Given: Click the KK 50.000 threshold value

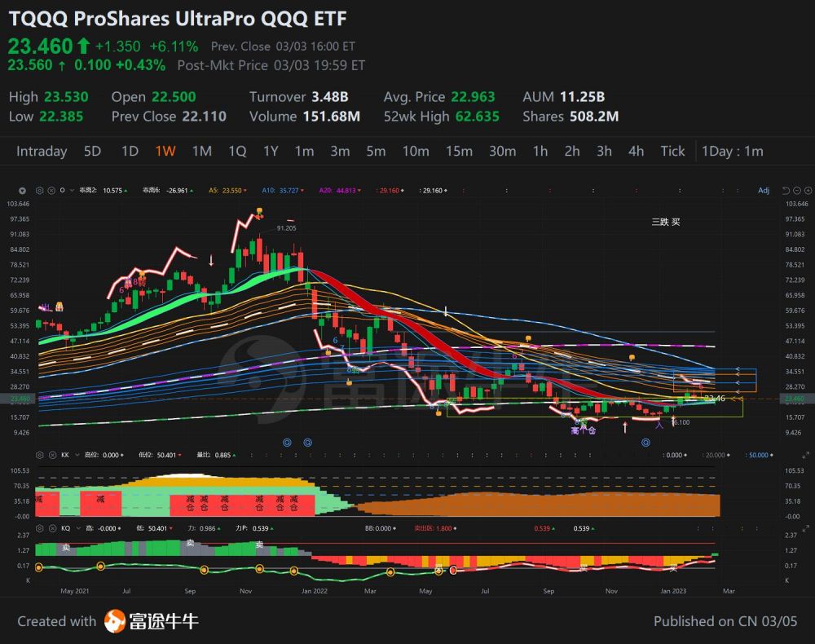Looking at the screenshot, I should 758,455.
